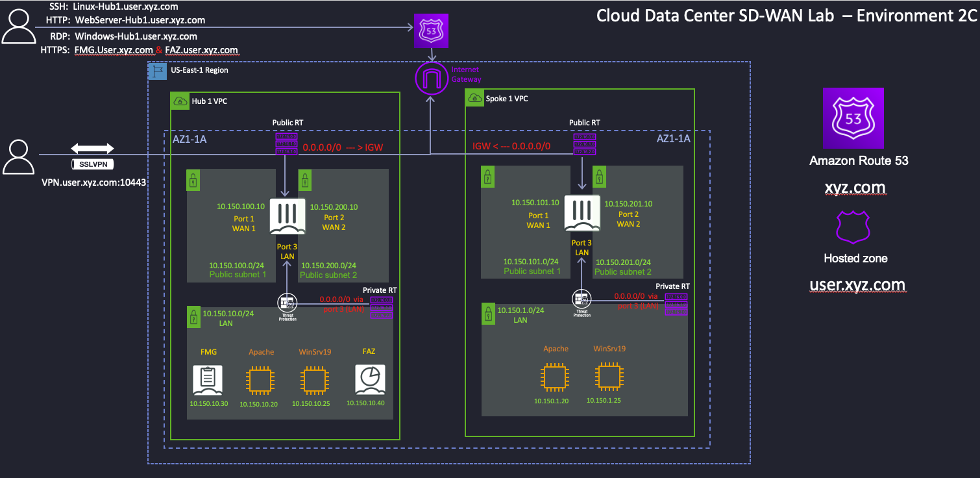Select the large Amazon Route 53 icon
This screenshot has width=980, height=478.
click(x=853, y=118)
